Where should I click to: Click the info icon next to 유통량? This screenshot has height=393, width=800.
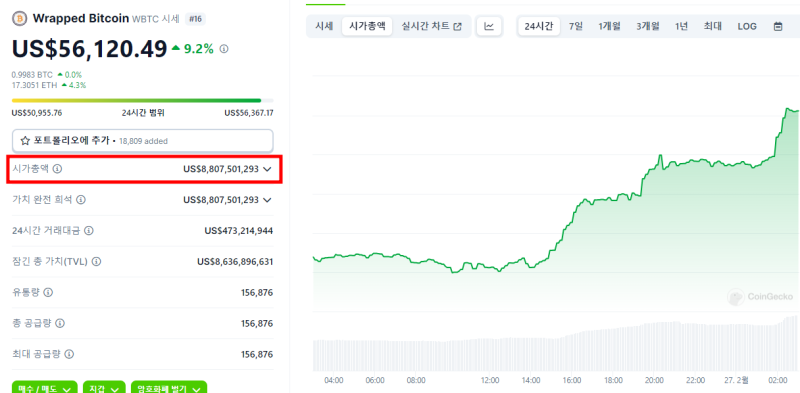click(48, 292)
